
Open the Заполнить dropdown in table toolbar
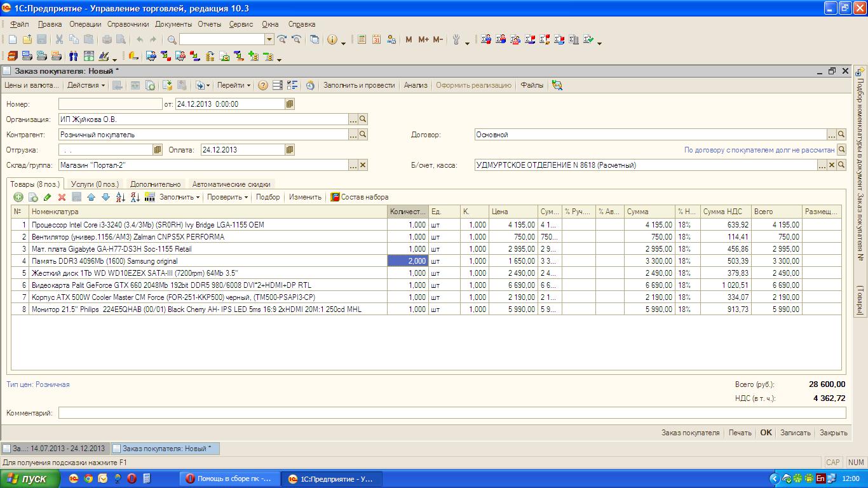[179, 198]
